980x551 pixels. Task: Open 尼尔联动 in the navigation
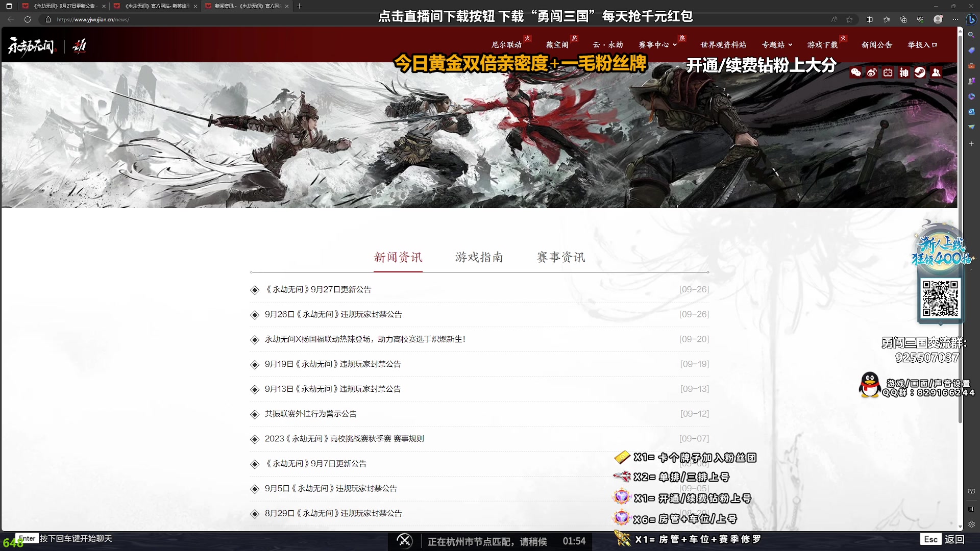coord(506,45)
